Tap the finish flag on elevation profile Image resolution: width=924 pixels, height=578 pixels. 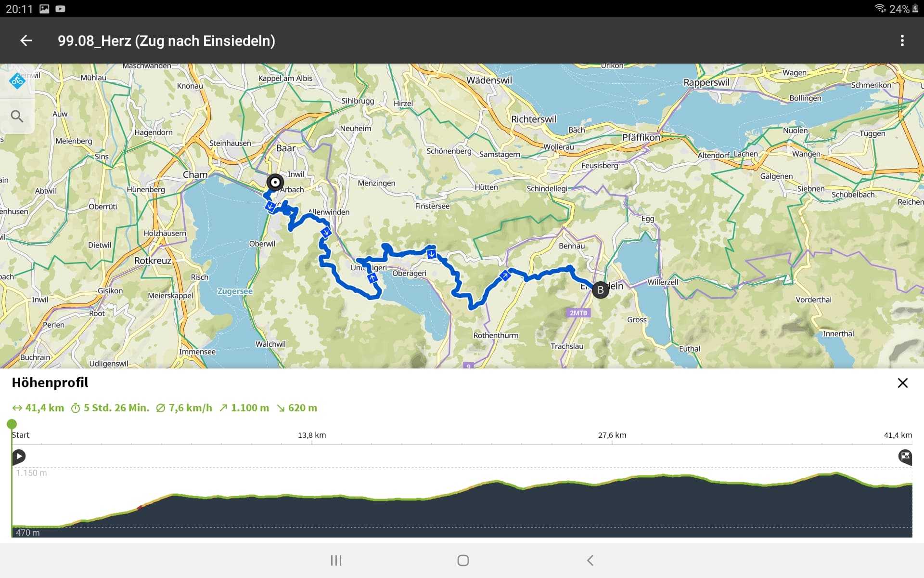coord(905,456)
